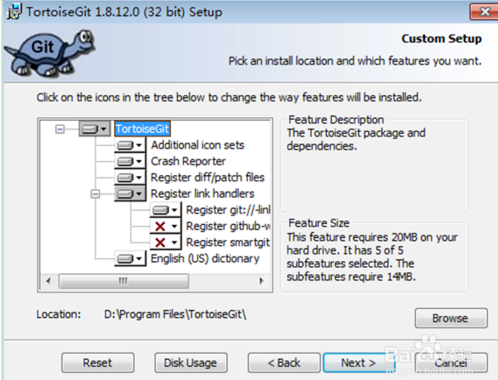
Task: Open Register diff/patch files feature dropdown
Action: [x=130, y=177]
